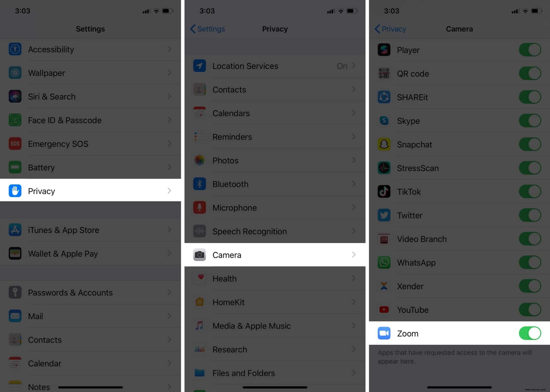Expand the Contacts privacy settings
The image size is (550, 392).
coord(275,89)
